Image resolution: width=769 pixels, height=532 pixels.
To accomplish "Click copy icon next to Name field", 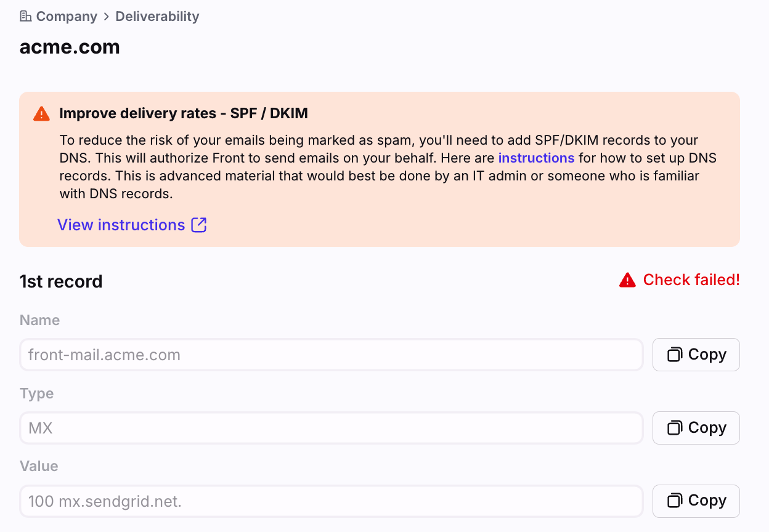I will (x=675, y=355).
